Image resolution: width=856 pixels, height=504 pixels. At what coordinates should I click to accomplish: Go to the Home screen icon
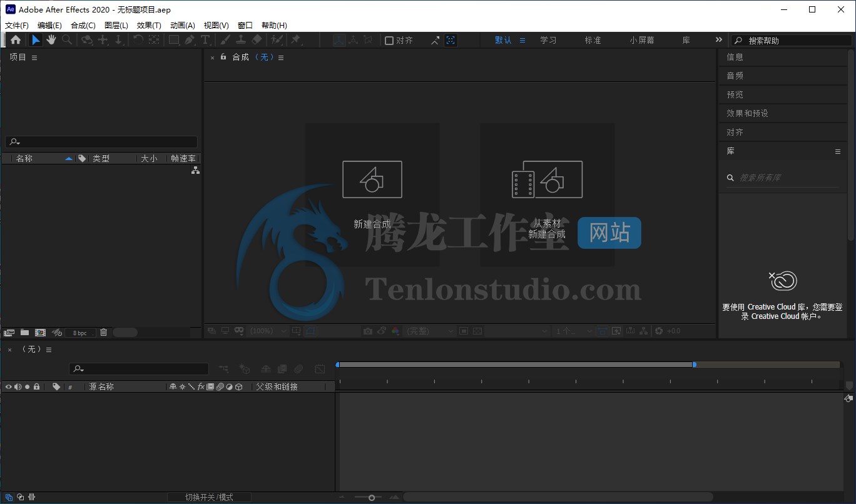click(16, 40)
